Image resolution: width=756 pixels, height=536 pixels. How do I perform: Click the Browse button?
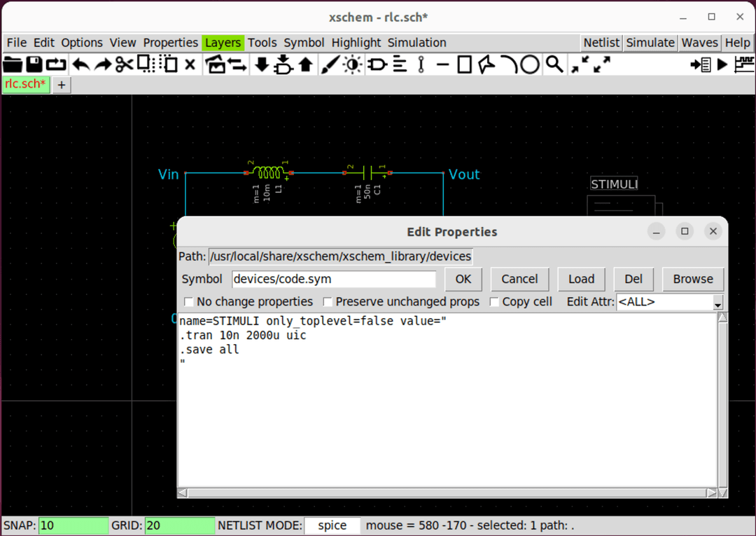pyautogui.click(x=692, y=279)
